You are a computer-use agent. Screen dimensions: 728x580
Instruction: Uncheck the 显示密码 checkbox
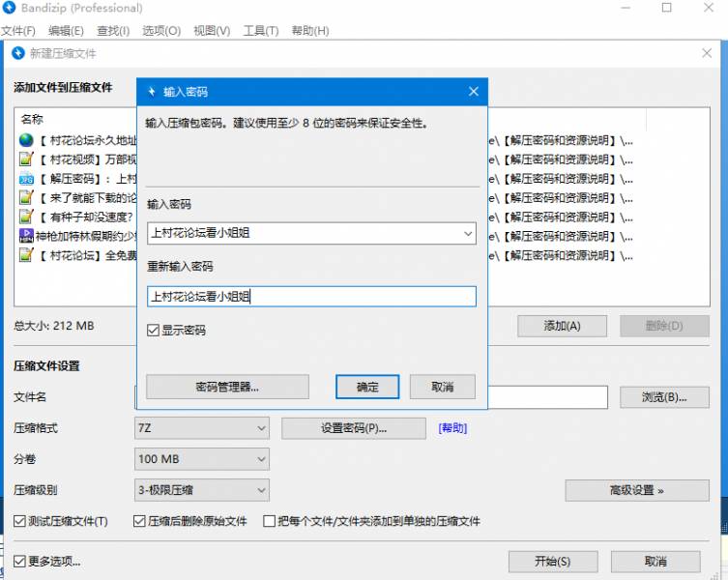tap(153, 331)
